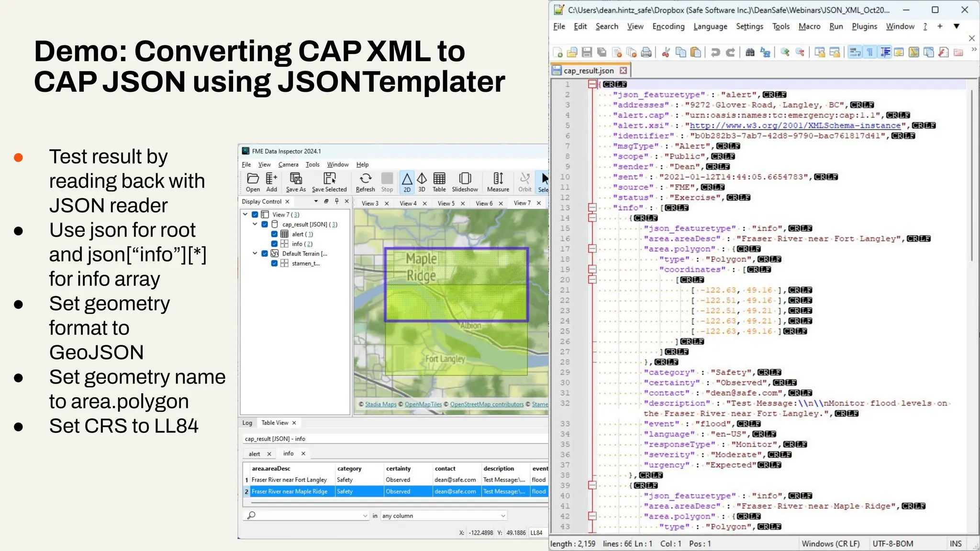Open the search text dropdown in Table View
Image resolution: width=980 pixels, height=551 pixels.
(365, 516)
